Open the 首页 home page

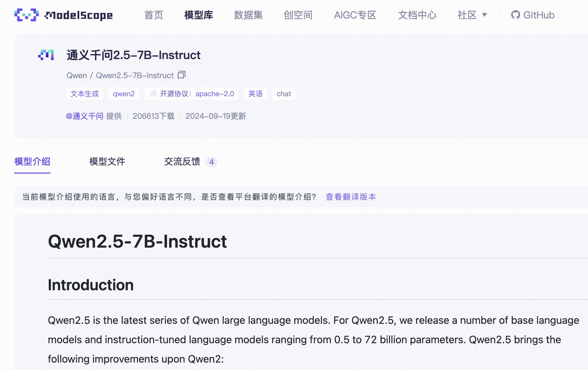[153, 15]
